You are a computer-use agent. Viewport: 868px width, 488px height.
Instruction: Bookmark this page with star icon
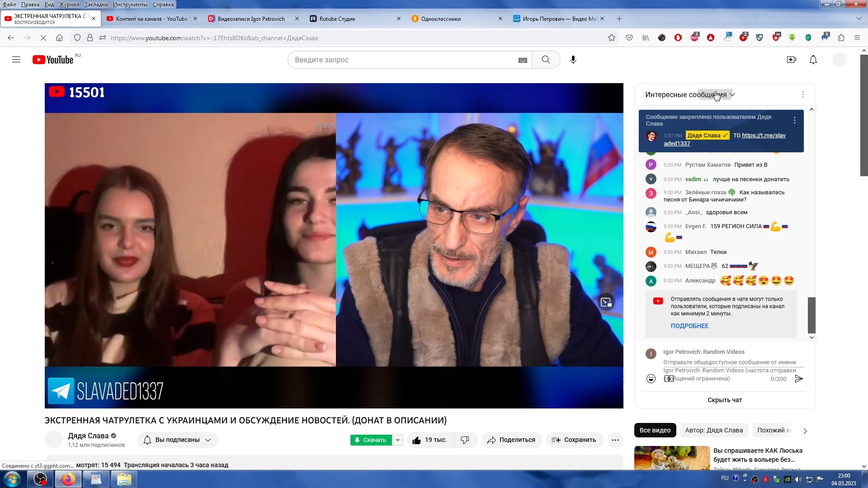coord(611,38)
